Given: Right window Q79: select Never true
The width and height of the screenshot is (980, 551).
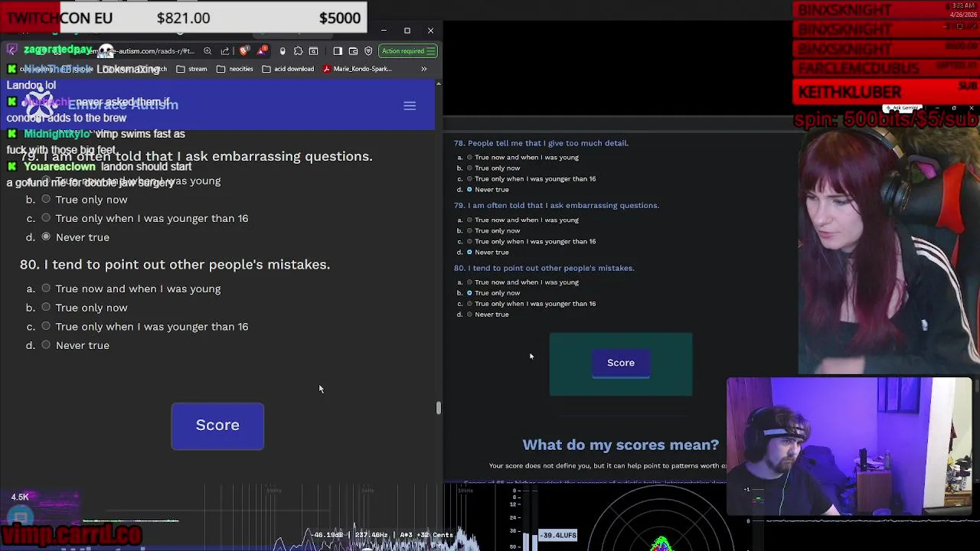Looking at the screenshot, I should tap(469, 253).
